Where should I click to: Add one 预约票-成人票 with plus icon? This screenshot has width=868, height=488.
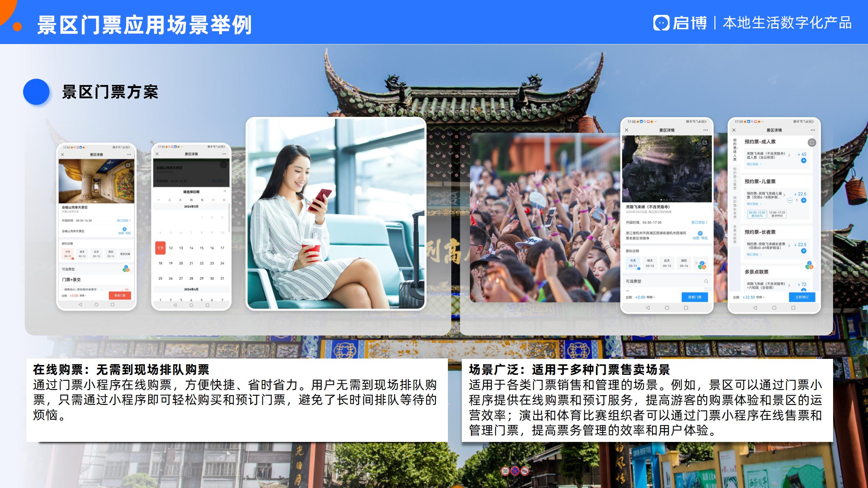pyautogui.click(x=804, y=161)
